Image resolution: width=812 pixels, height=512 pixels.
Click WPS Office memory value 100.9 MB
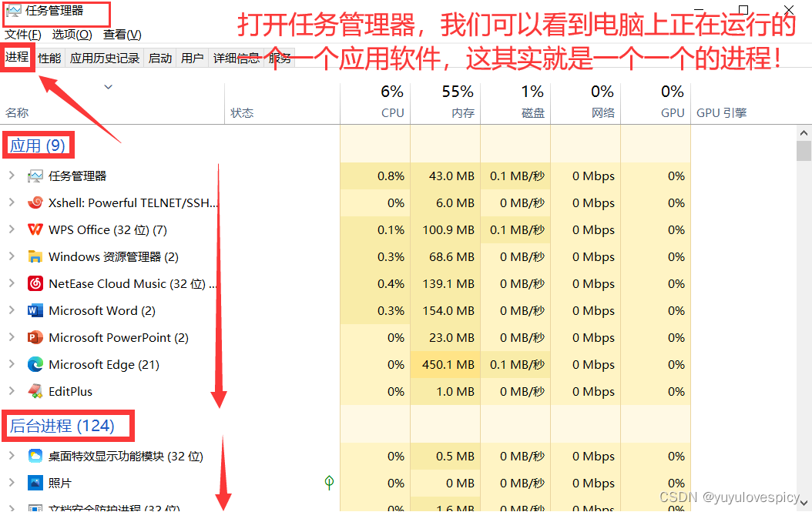click(x=448, y=230)
